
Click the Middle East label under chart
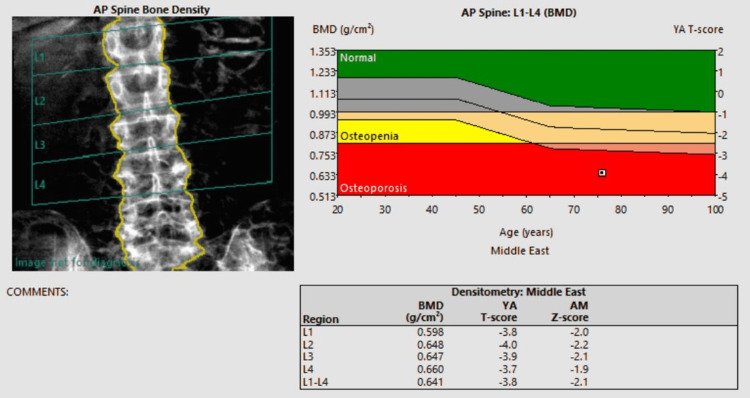coord(520,251)
